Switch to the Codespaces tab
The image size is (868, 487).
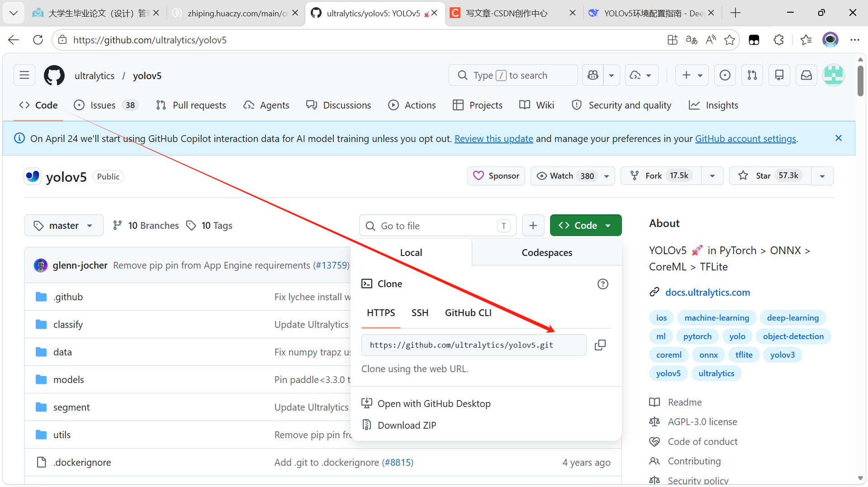547,252
